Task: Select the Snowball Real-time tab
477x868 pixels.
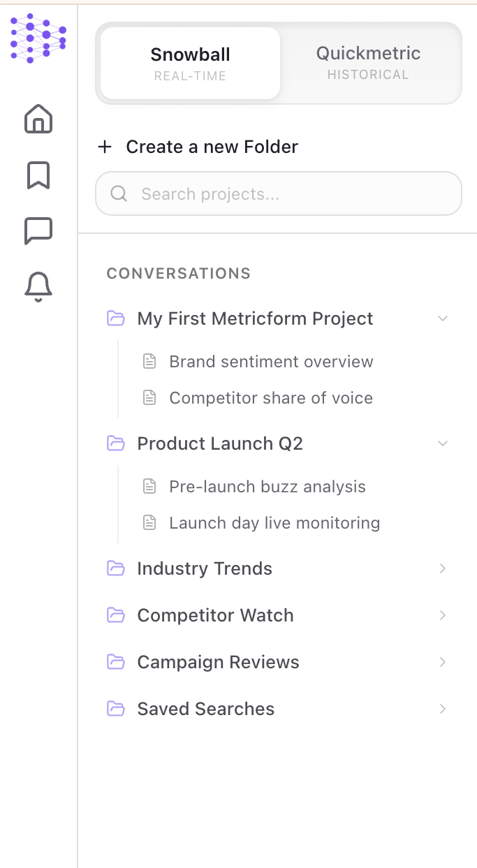Action: (190, 63)
